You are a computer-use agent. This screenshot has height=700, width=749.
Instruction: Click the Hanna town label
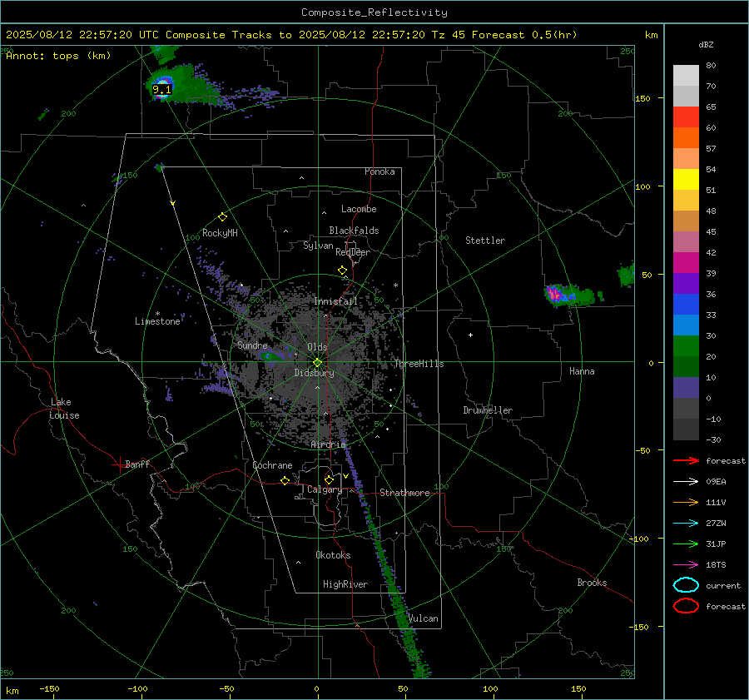pyautogui.click(x=582, y=371)
